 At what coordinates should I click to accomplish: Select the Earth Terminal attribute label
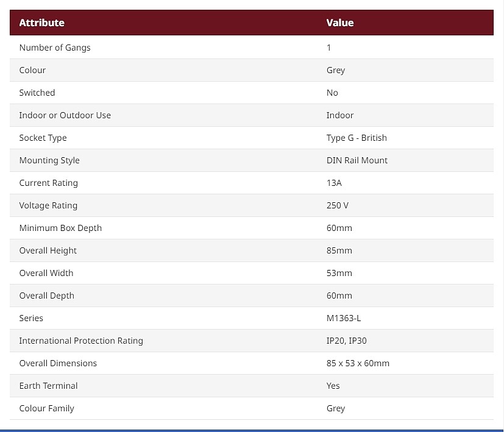coord(48,386)
